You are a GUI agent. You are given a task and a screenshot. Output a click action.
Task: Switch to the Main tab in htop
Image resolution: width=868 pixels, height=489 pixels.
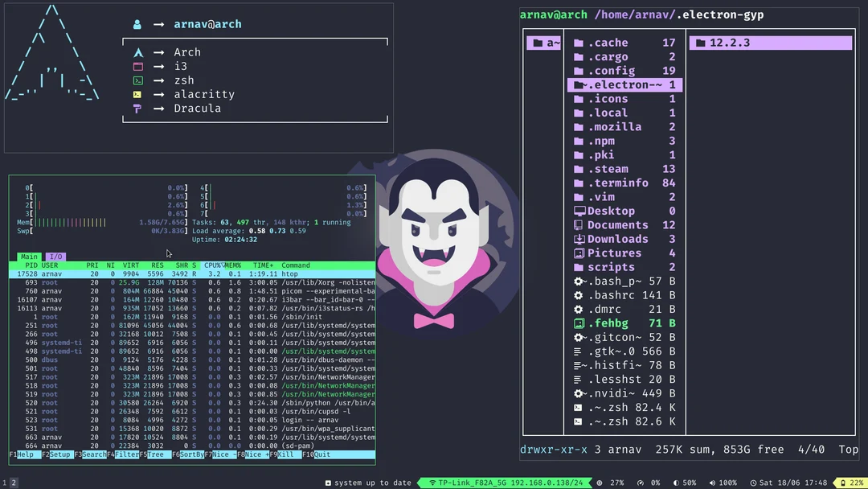[28, 256]
